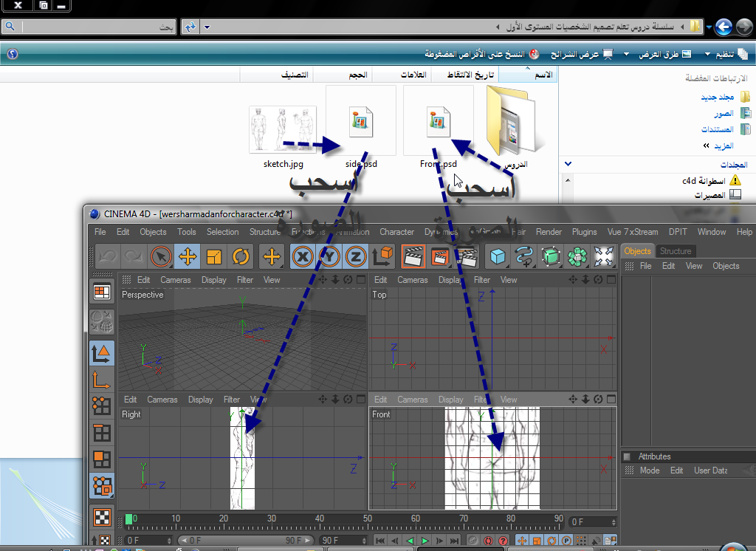Click the preview range bar showing 0 F to 90 F
The image size is (756, 551).
pyautogui.click(x=245, y=541)
